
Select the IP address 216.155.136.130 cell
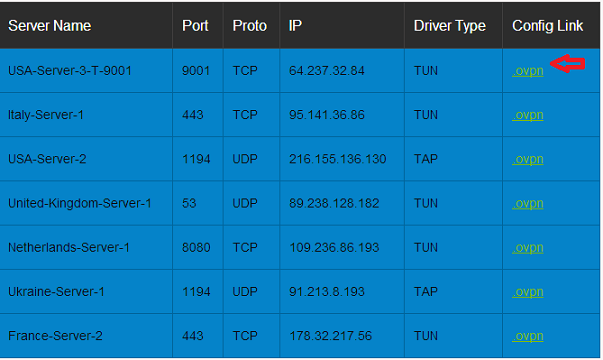342,159
